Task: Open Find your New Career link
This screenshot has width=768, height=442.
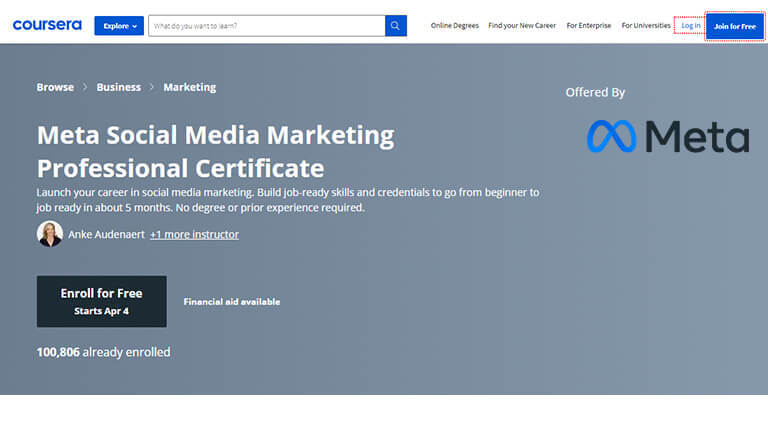Action: click(x=522, y=25)
